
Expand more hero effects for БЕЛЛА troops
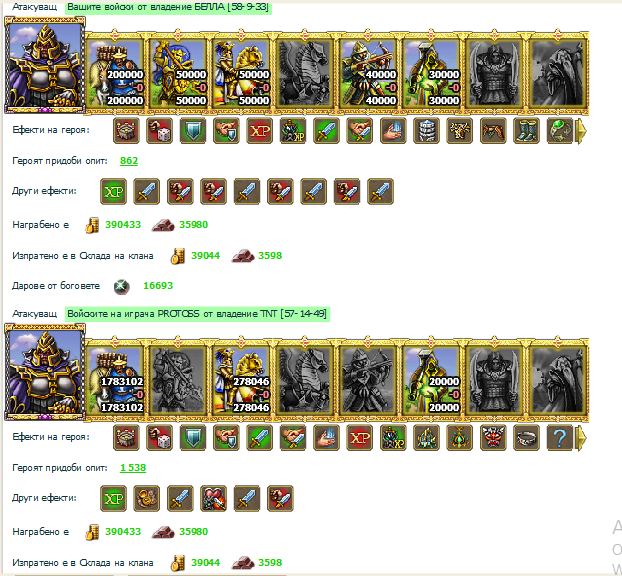581,131
